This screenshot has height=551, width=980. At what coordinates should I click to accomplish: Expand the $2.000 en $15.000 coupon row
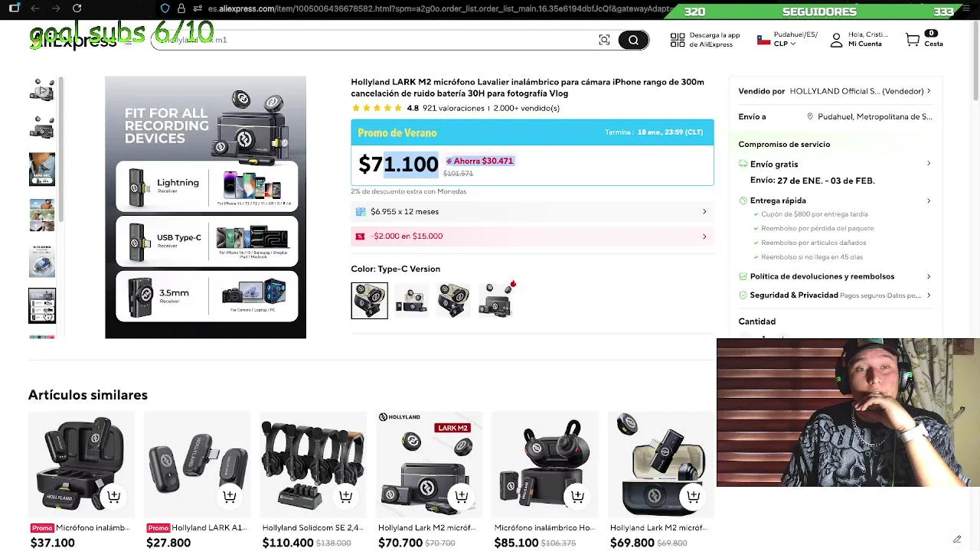click(x=532, y=236)
